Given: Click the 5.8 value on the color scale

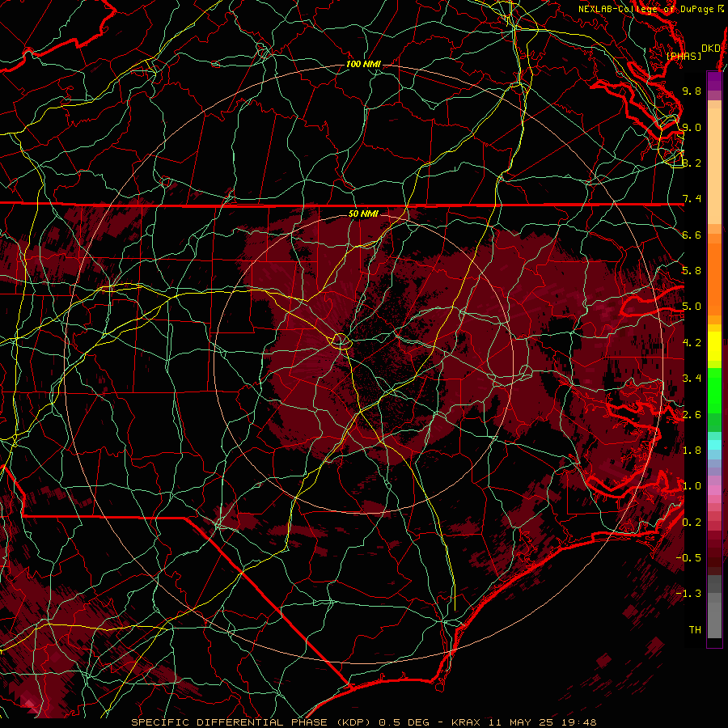Looking at the screenshot, I should [x=692, y=271].
